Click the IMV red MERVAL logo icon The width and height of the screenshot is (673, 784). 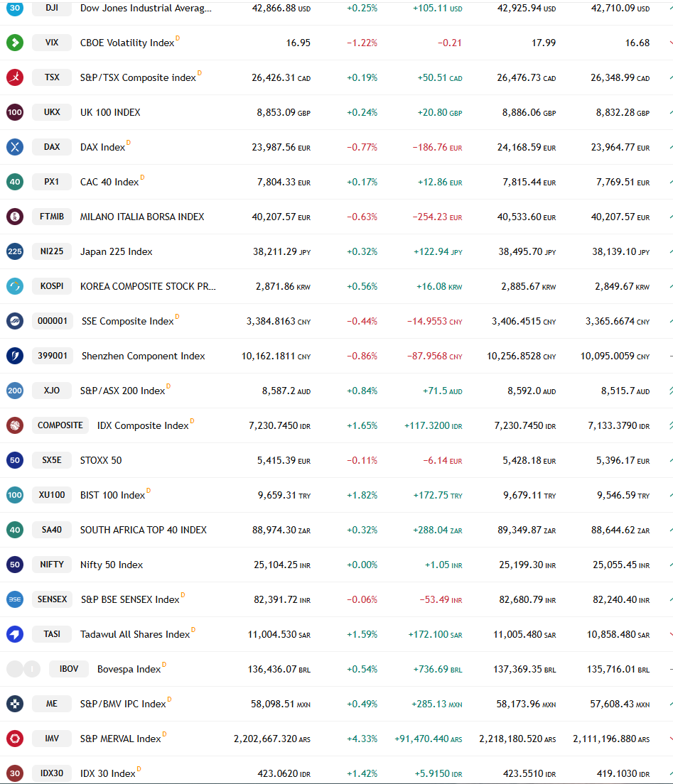click(x=15, y=739)
